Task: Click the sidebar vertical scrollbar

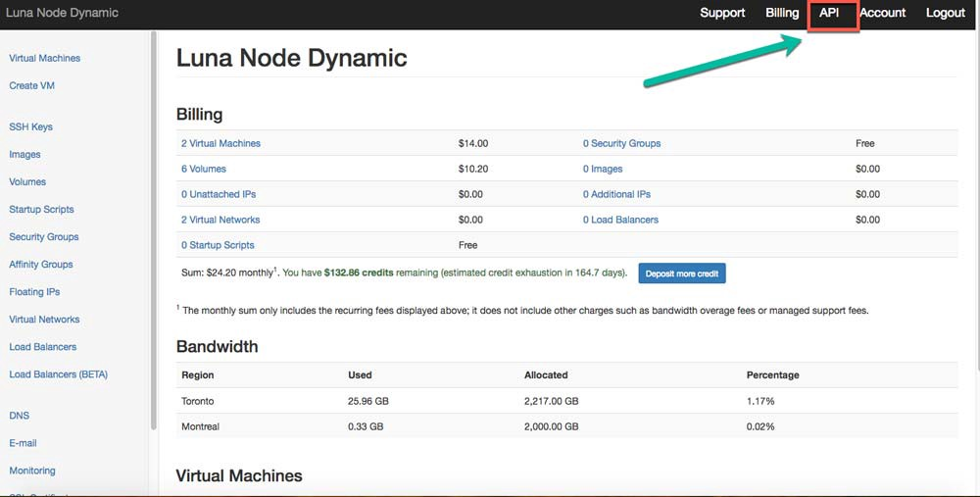Action: point(153,230)
